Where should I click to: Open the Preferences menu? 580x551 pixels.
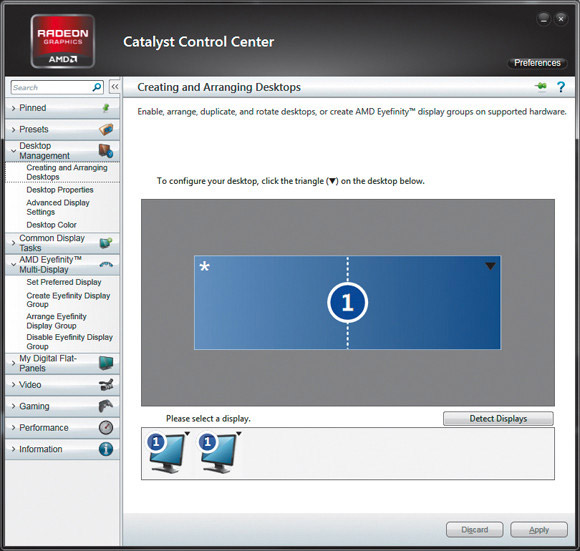point(537,63)
